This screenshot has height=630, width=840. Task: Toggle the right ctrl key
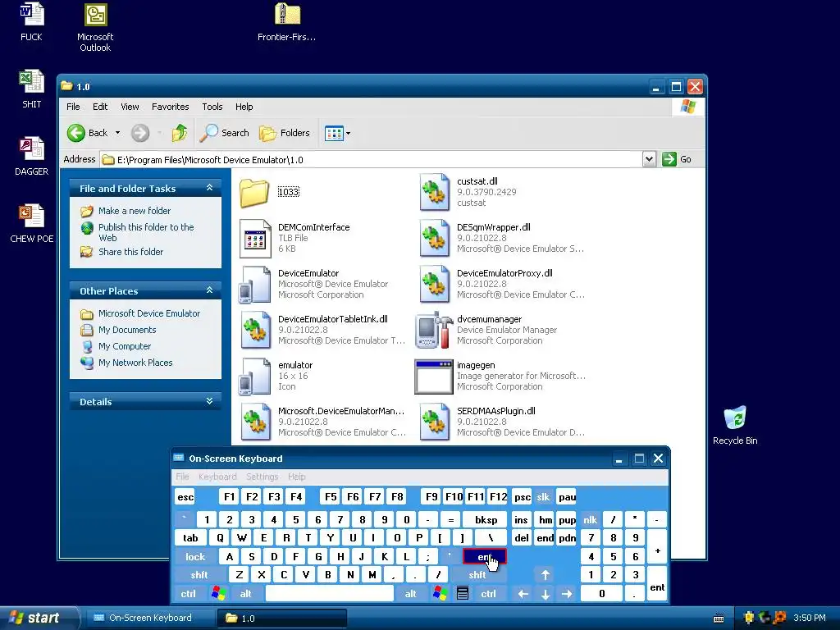coord(488,594)
